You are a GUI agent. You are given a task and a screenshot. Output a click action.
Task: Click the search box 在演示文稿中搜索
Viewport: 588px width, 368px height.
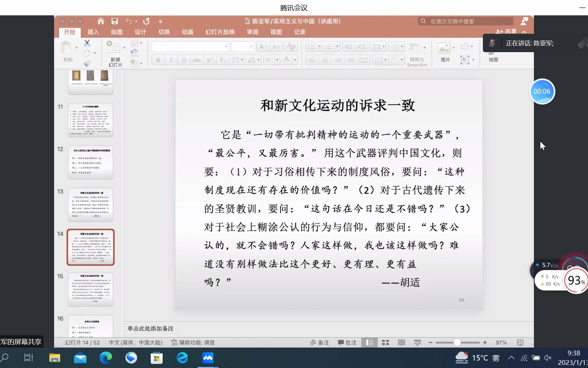click(465, 21)
